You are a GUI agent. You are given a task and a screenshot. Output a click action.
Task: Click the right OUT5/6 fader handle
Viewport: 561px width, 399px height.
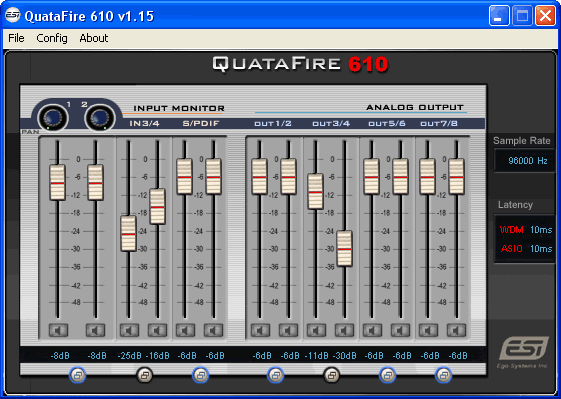[400, 177]
